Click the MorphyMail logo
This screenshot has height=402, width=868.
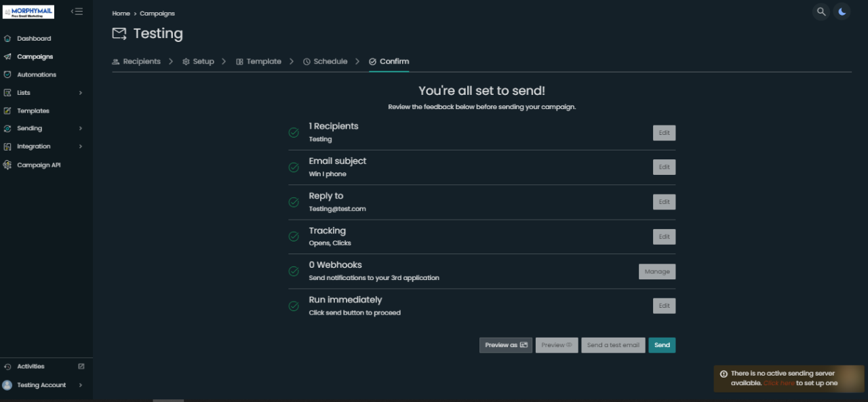(x=28, y=12)
